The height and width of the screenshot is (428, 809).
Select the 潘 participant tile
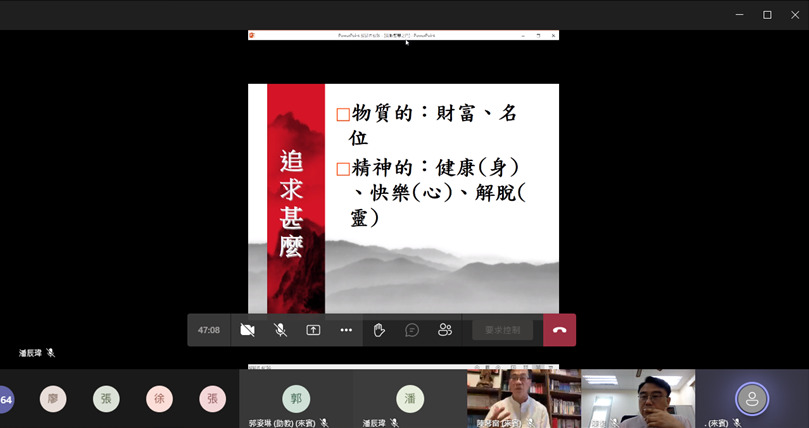(410, 399)
